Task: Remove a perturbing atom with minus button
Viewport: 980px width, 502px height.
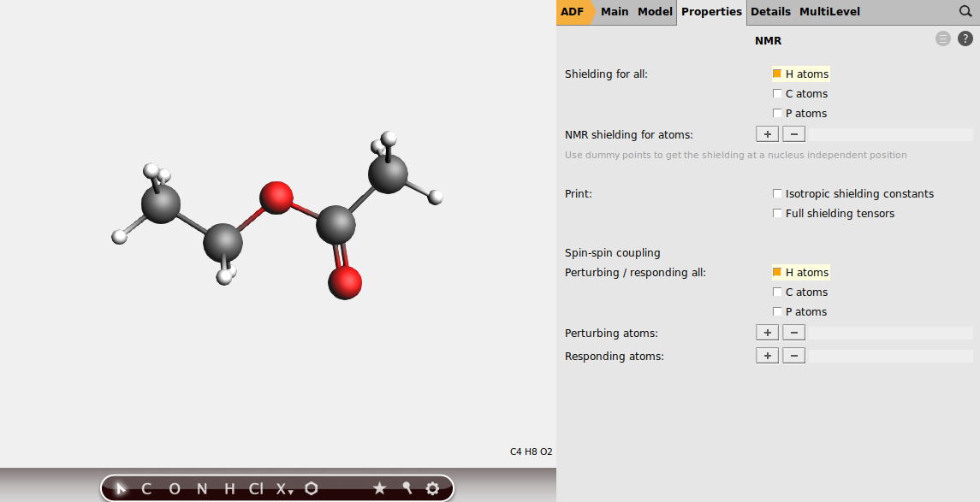Action: pyautogui.click(x=793, y=332)
